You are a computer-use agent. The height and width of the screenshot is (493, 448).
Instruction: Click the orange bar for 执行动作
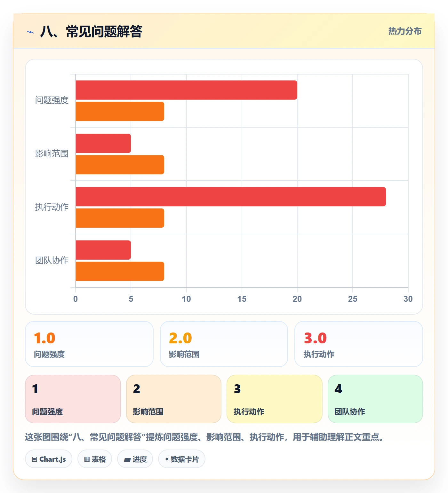point(120,218)
